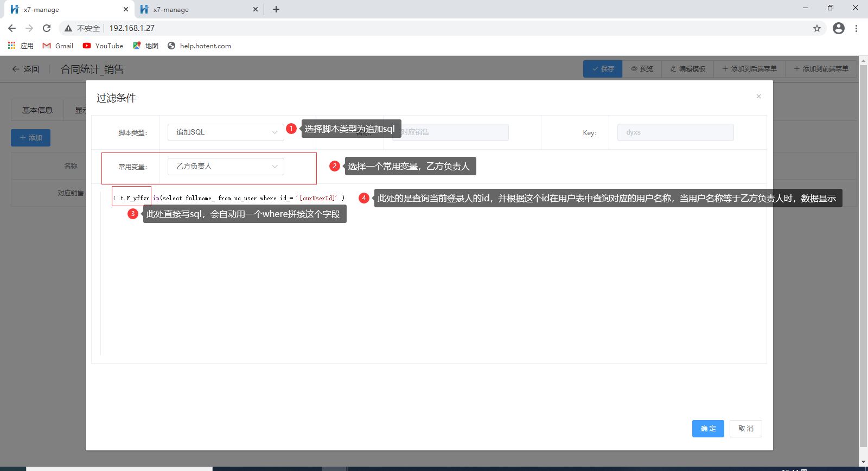868x471 pixels.
Task: Open Chrome three-dot menu
Action: click(x=856, y=28)
